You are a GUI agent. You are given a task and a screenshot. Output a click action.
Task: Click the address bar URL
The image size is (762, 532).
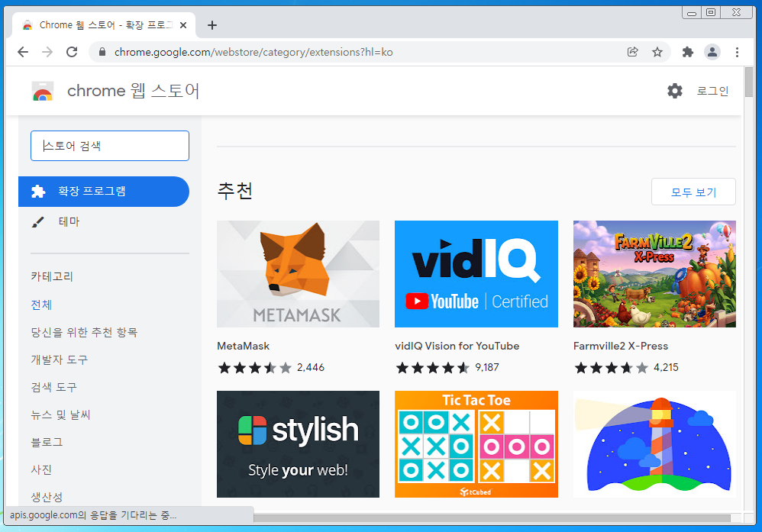click(x=253, y=52)
